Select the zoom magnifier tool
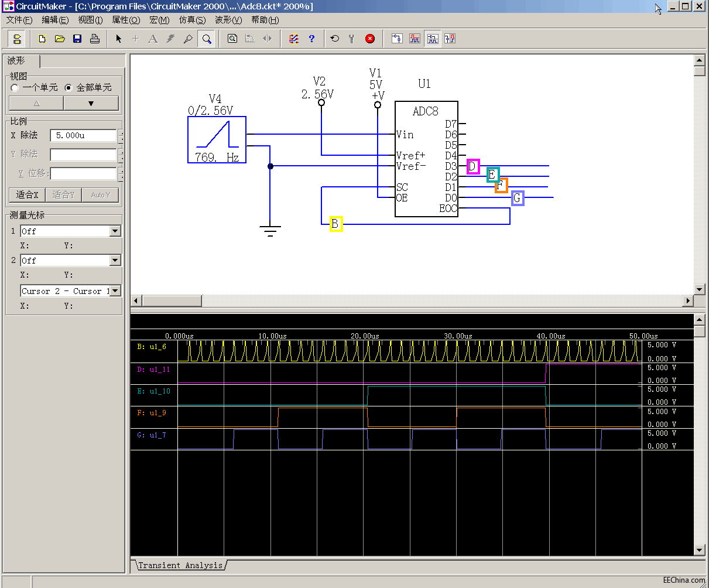This screenshot has width=709, height=588. 206,39
